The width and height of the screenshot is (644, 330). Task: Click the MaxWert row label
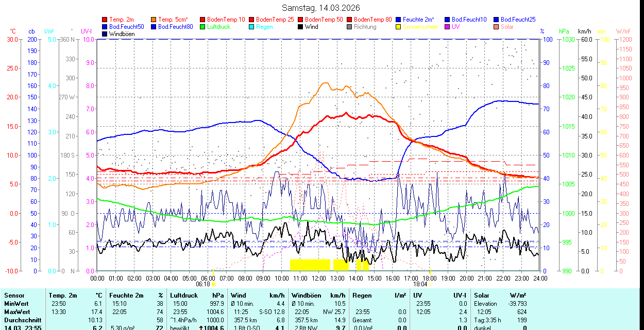tap(16, 312)
